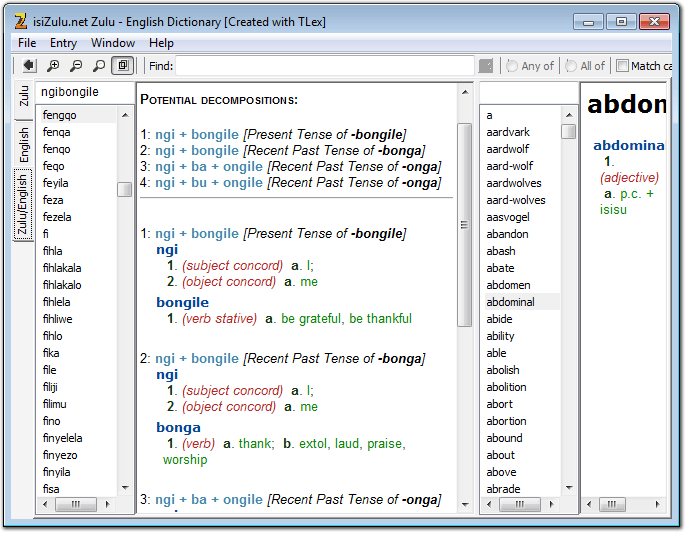Image resolution: width=687 pixels, height=534 pixels.
Task: Click decomposition pane vertical scrollbar thumb
Action: click(464, 225)
